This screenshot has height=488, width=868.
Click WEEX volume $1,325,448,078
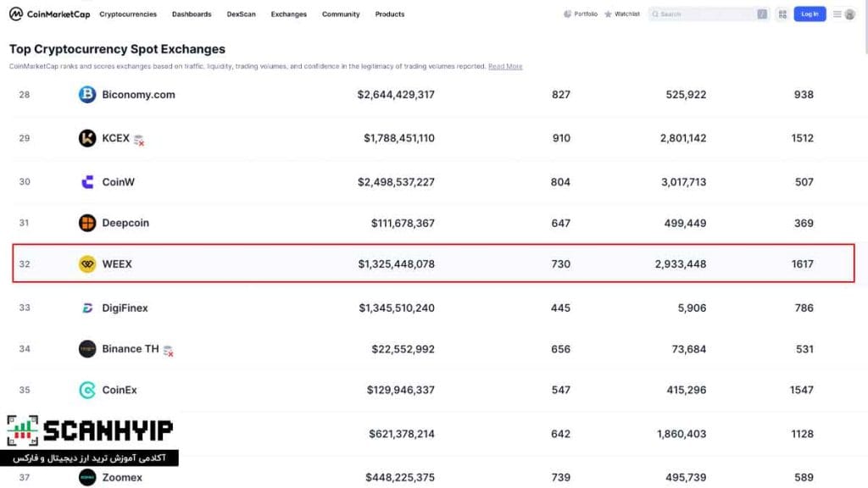397,264
